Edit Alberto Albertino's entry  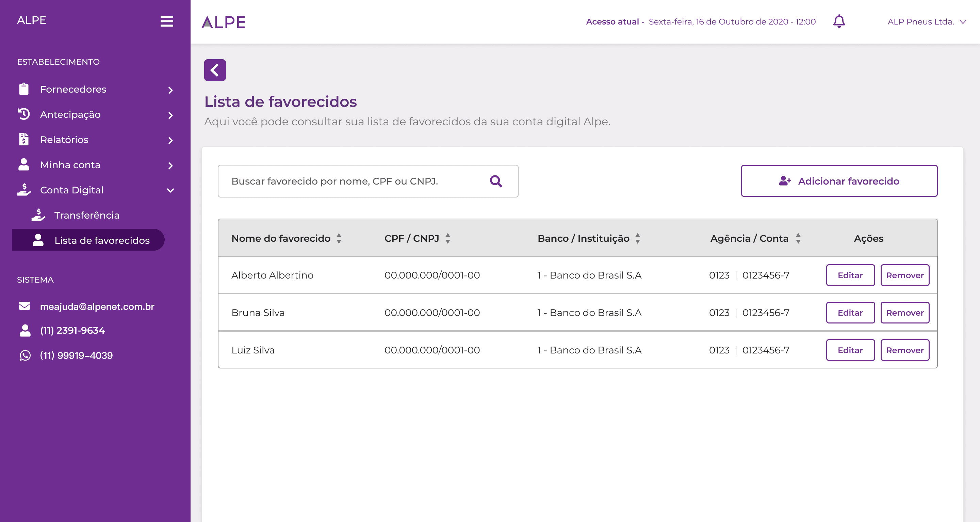click(x=850, y=275)
